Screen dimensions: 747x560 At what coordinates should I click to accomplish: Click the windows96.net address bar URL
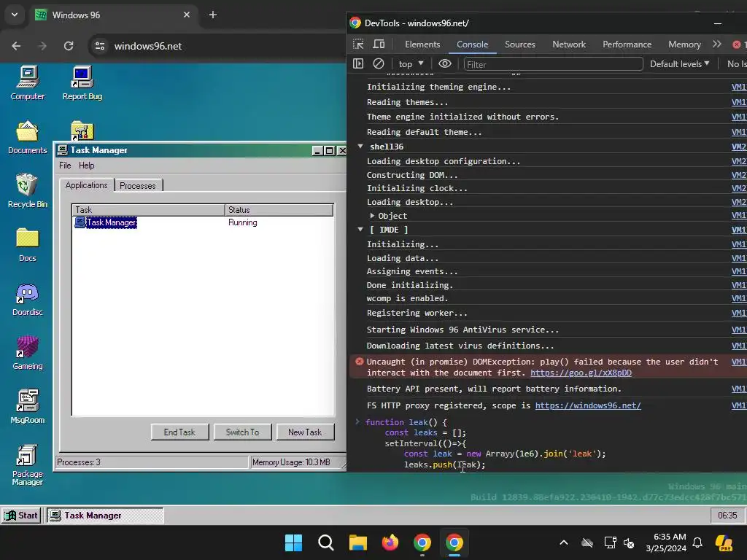(x=147, y=46)
